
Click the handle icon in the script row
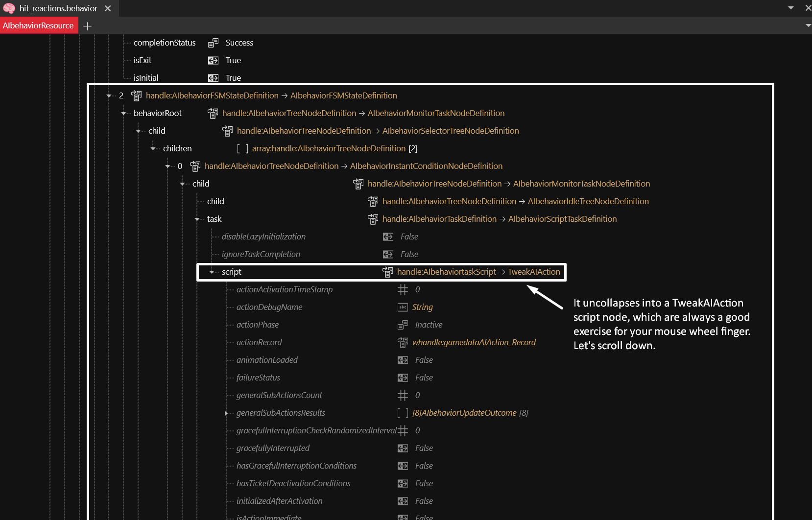(387, 272)
